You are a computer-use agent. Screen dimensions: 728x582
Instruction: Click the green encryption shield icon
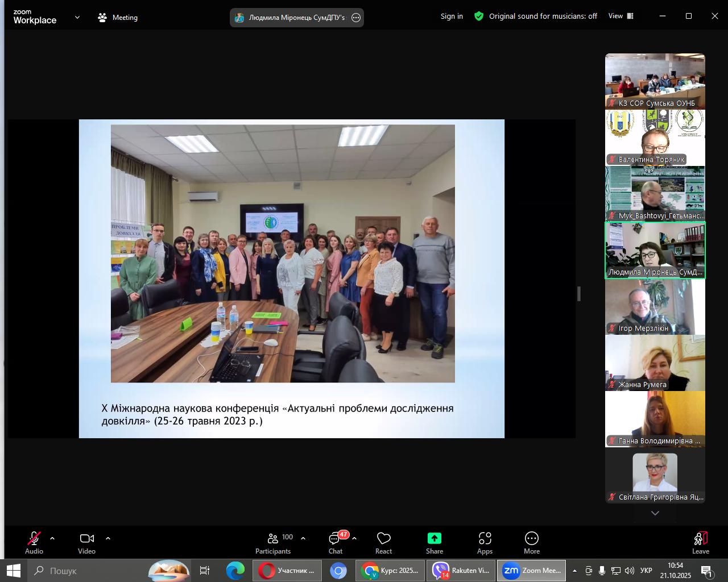click(x=479, y=16)
